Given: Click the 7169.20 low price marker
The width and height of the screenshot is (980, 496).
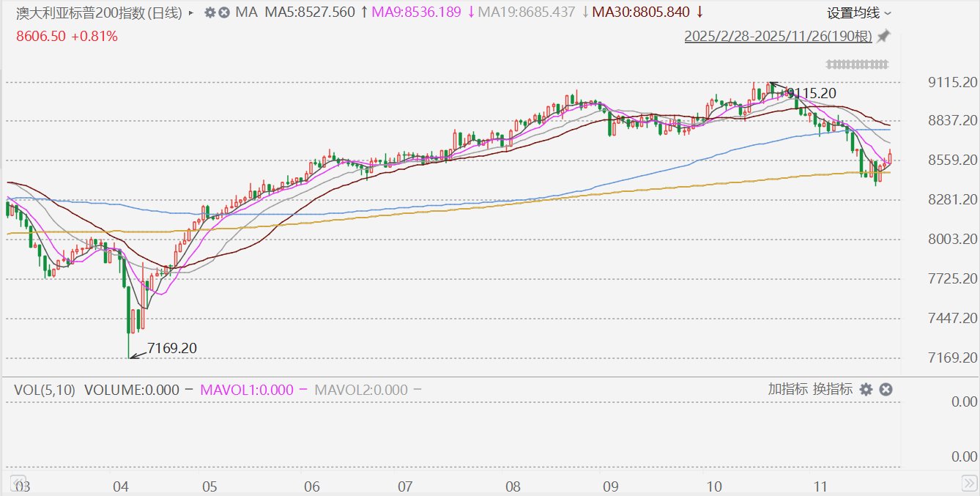Looking at the screenshot, I should click(x=171, y=348).
